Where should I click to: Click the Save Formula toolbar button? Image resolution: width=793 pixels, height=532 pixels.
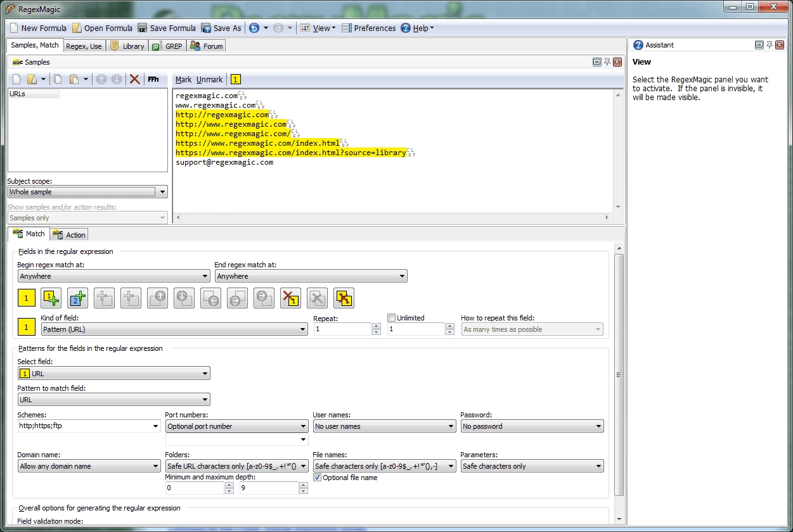(167, 28)
